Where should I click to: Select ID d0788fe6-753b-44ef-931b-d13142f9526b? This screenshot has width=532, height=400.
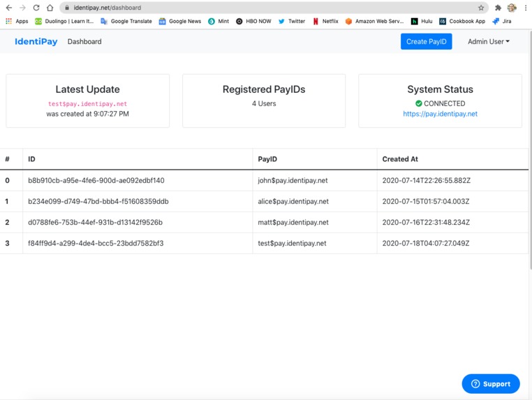[x=95, y=223]
